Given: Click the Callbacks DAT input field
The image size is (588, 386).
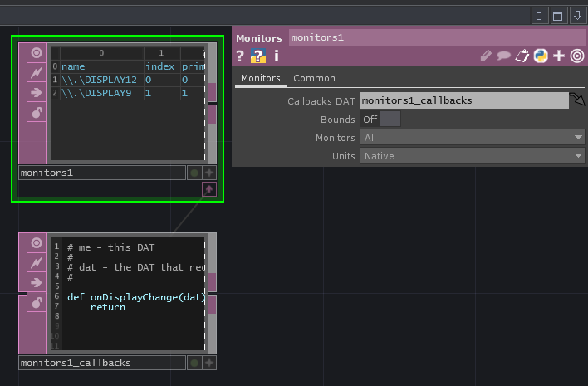Looking at the screenshot, I should tap(464, 100).
